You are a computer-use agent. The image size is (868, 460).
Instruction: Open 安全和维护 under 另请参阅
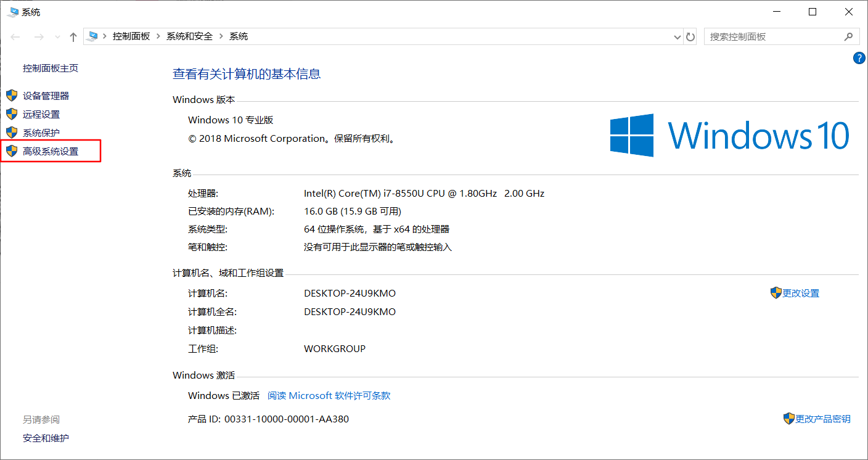(x=46, y=438)
